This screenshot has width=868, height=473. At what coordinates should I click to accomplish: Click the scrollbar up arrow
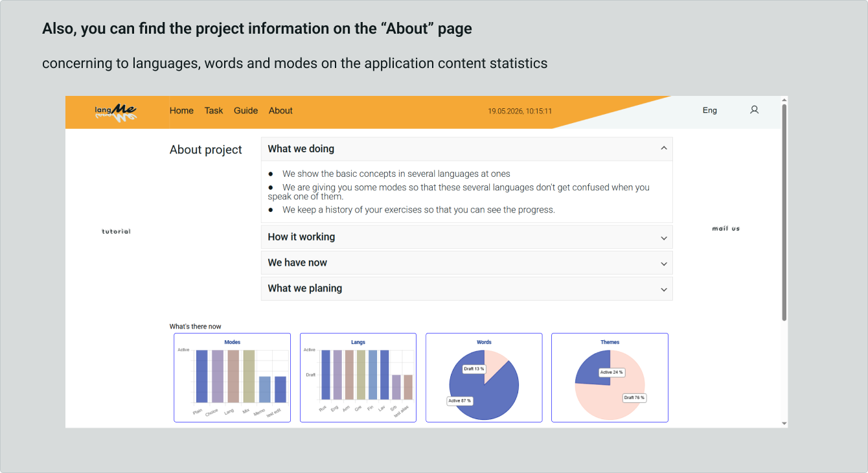784,100
